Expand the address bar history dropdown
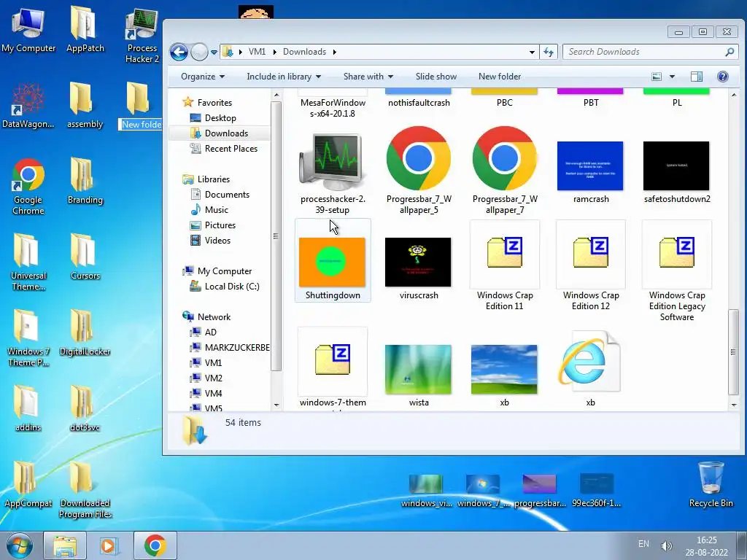747x560 pixels. click(x=532, y=52)
